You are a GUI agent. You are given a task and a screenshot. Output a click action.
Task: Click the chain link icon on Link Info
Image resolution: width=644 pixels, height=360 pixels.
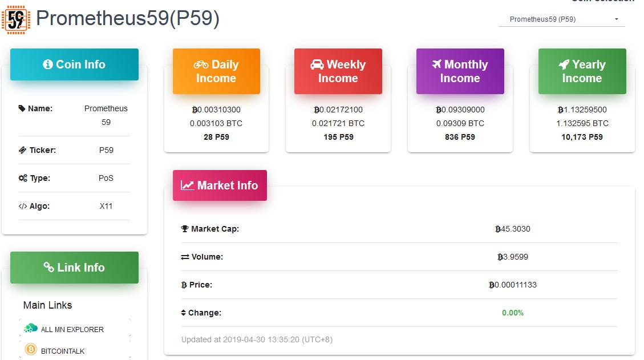pos(49,268)
